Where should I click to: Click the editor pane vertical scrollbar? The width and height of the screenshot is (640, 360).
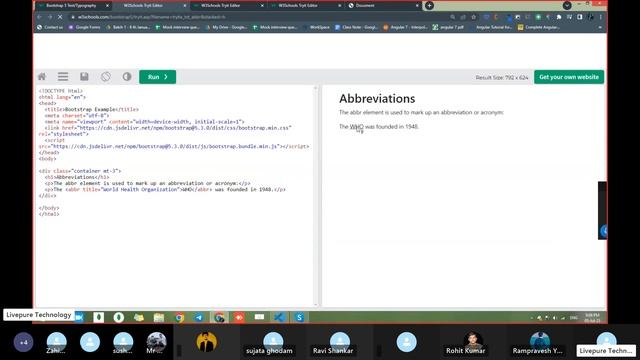316,196
